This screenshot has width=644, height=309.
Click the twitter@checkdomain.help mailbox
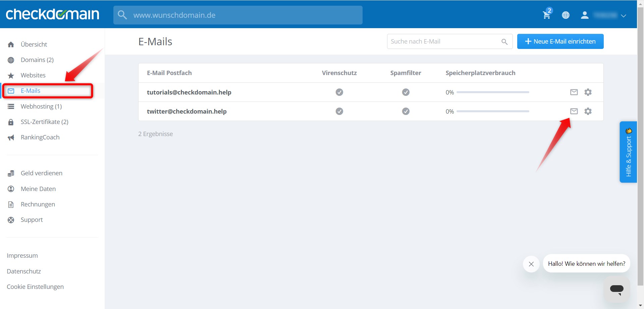point(187,111)
